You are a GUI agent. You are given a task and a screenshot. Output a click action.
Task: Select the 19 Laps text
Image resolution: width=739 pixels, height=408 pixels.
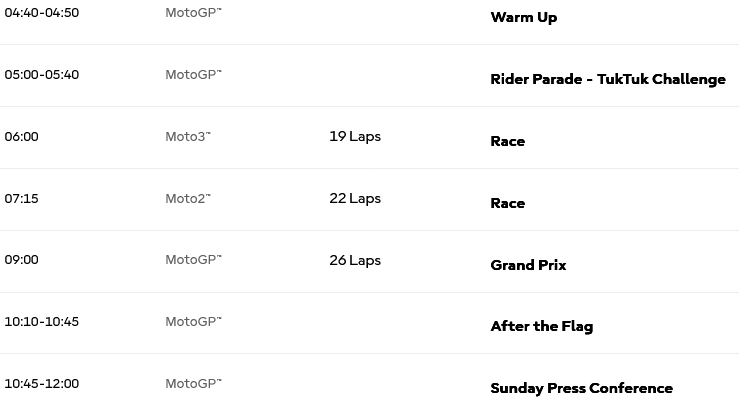click(x=355, y=137)
